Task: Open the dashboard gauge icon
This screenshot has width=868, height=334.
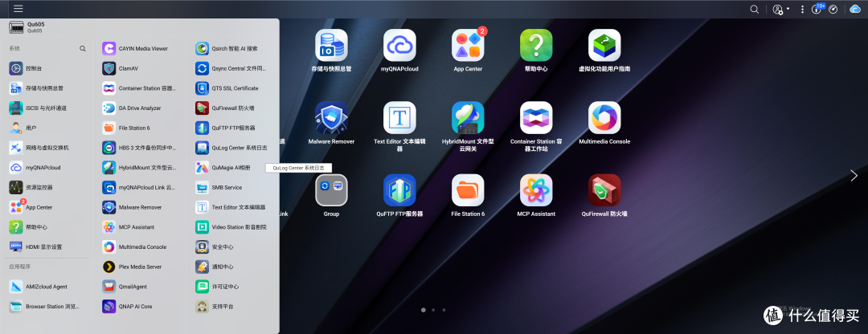Action: [x=833, y=10]
